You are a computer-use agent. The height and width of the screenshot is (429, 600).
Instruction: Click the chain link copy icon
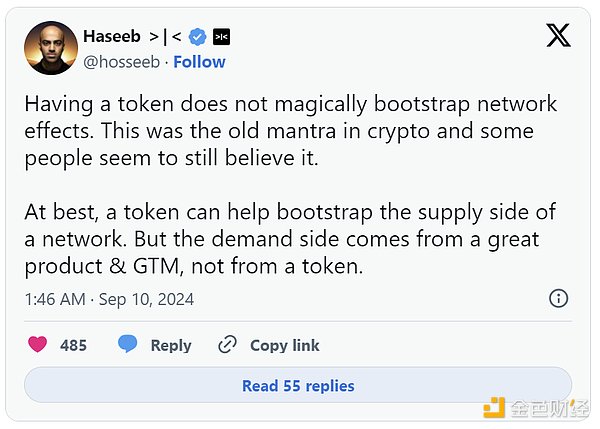pos(228,345)
